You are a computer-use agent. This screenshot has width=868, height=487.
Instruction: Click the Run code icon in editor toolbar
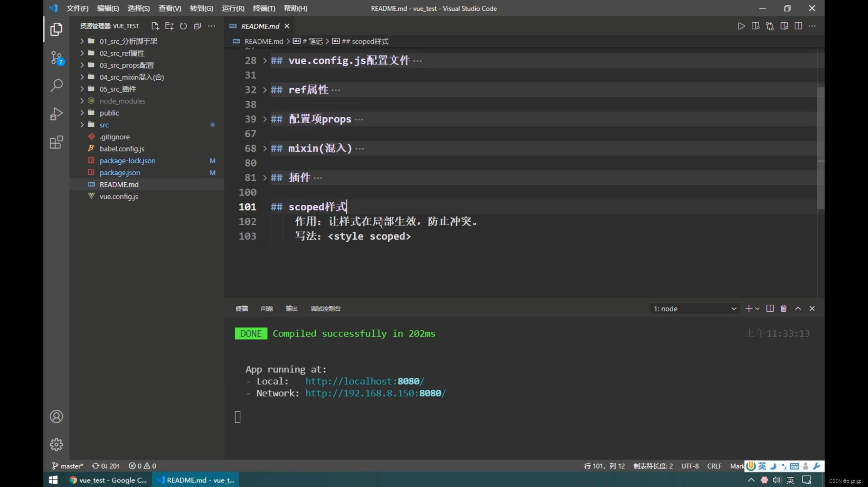(741, 26)
